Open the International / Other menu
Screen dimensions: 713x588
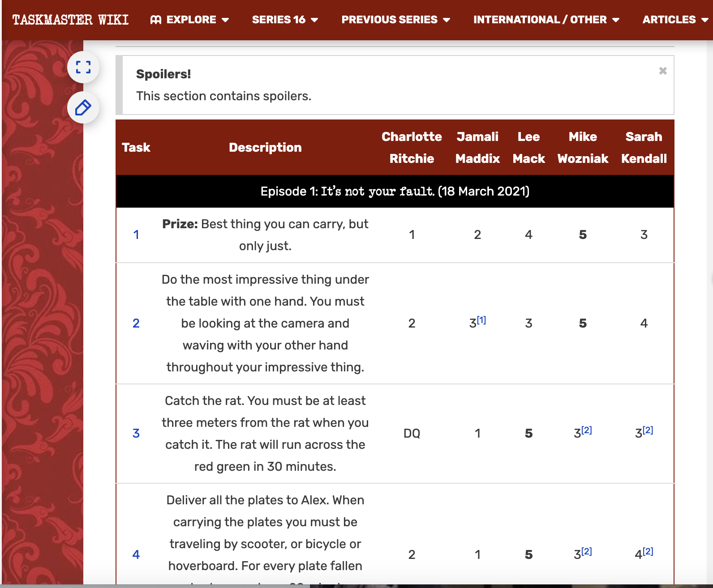coord(546,20)
